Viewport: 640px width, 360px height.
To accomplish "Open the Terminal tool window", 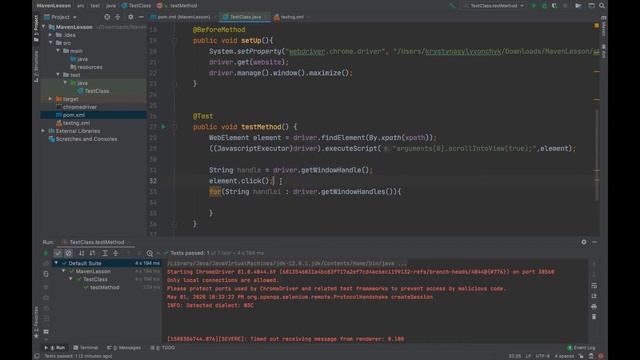I will tap(85, 348).
